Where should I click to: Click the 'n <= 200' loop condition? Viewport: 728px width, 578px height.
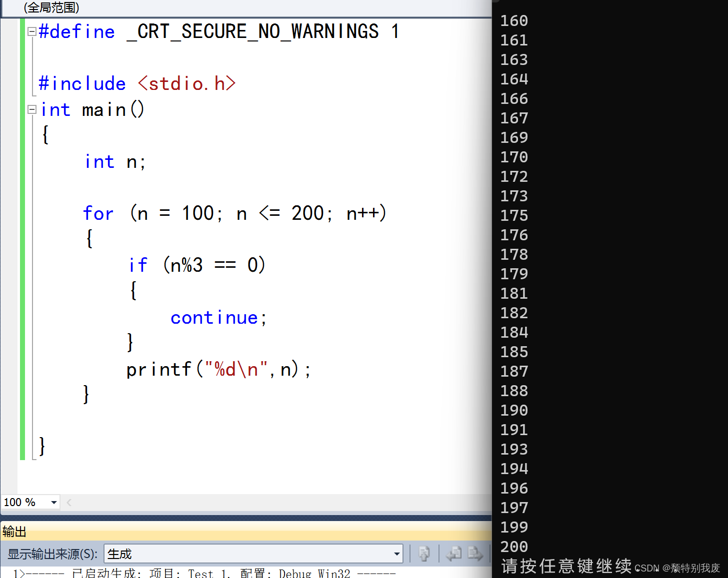click(x=280, y=213)
